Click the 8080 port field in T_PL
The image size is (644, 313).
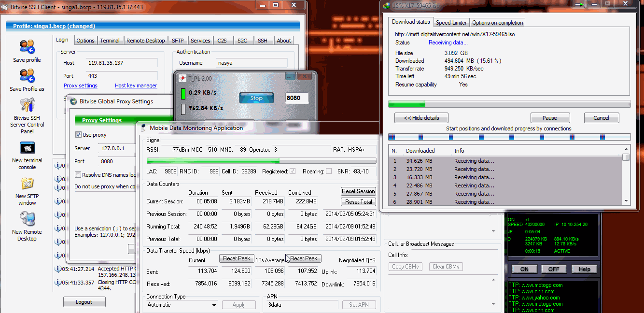[x=296, y=98]
